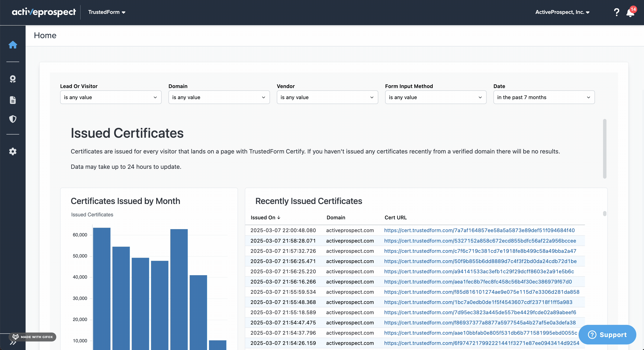The image size is (644, 350).
Task: Open the certificate ribbon icon in sidebar
Action: click(x=13, y=79)
